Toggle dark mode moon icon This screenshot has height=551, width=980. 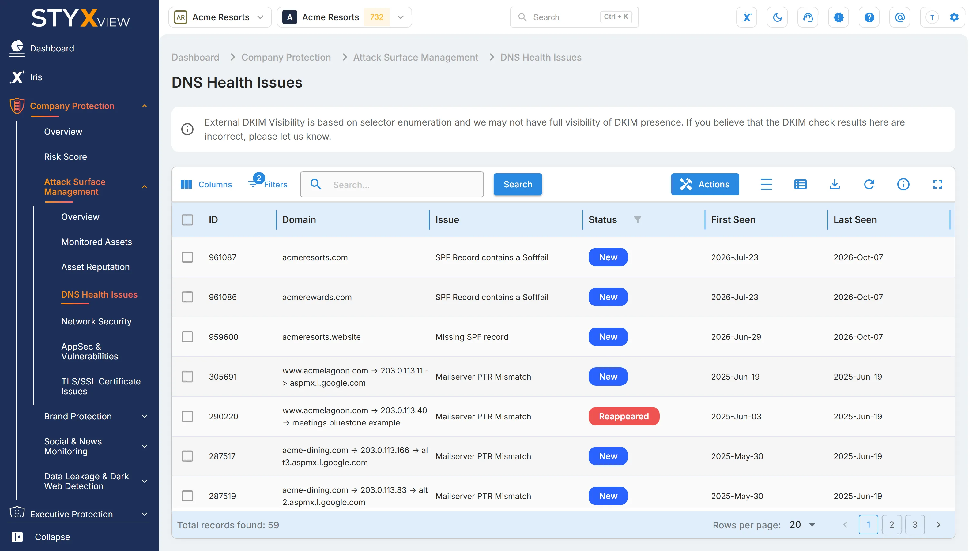click(777, 17)
